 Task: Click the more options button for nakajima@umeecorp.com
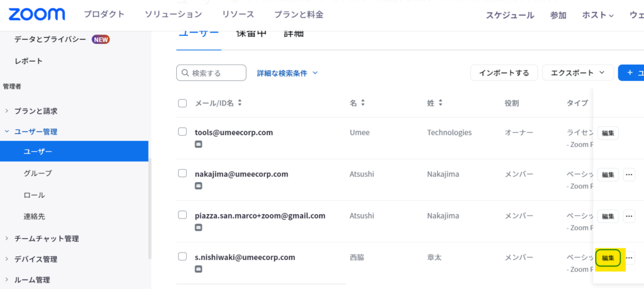tap(629, 175)
